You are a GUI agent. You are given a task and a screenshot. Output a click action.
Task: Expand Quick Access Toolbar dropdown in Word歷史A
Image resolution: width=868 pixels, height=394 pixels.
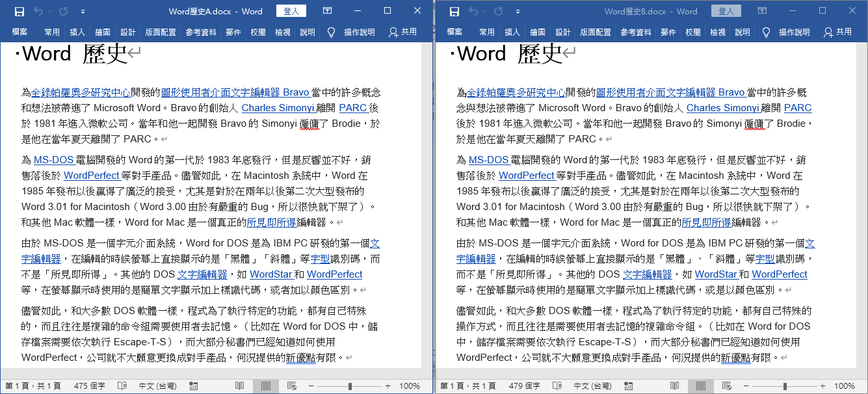click(x=83, y=12)
